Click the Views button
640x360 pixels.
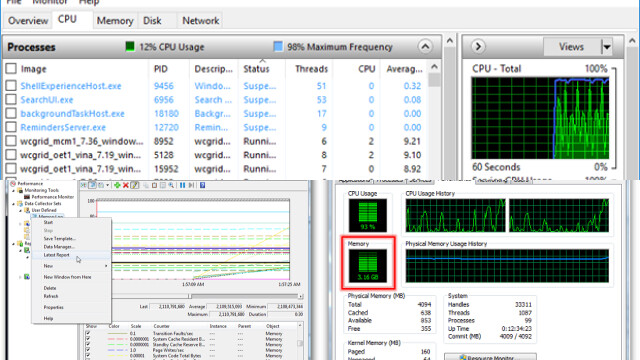(x=571, y=47)
